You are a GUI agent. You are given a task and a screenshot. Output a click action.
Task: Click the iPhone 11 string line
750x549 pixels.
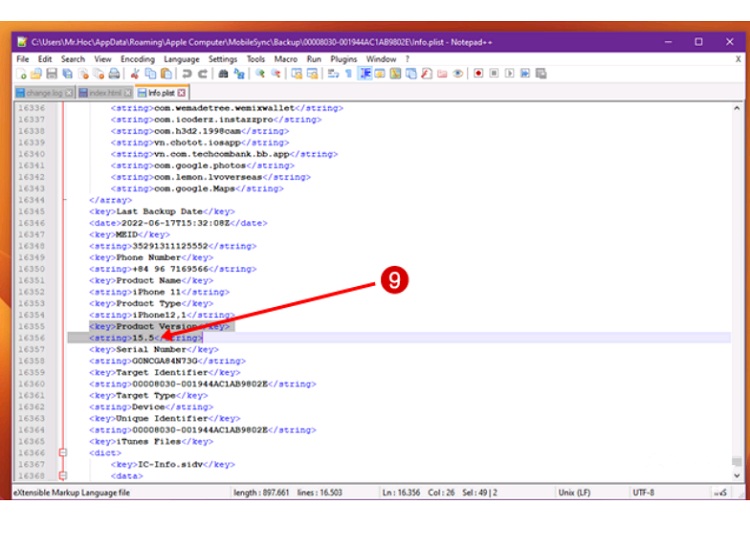click(159, 292)
